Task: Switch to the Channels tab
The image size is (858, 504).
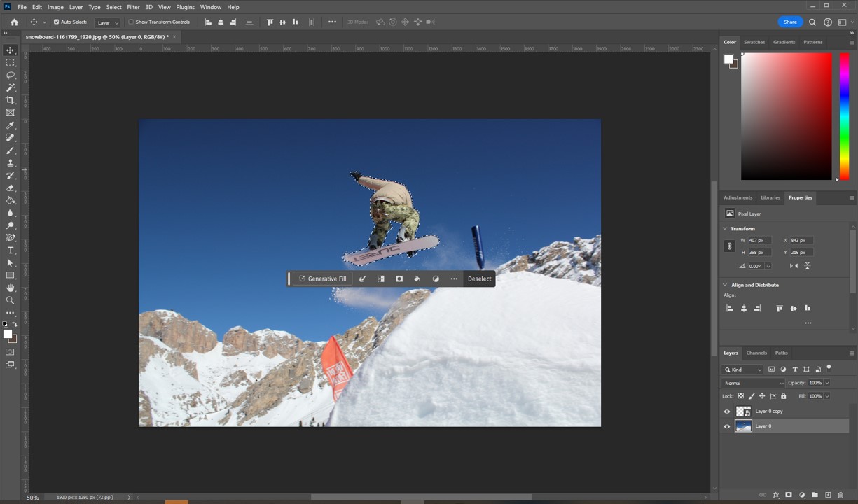Action: coord(756,353)
